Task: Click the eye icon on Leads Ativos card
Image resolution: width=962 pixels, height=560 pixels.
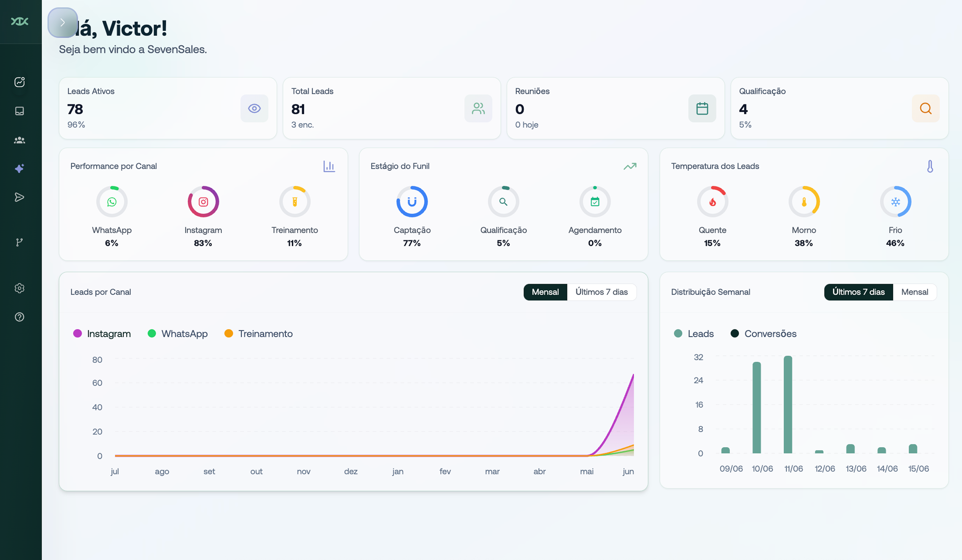Action: [254, 108]
